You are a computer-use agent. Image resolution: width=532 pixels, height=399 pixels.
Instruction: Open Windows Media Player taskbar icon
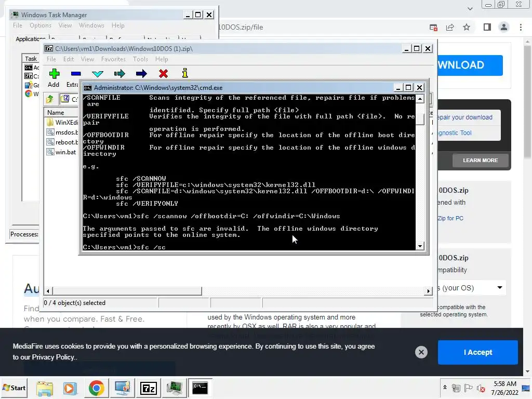point(70,388)
